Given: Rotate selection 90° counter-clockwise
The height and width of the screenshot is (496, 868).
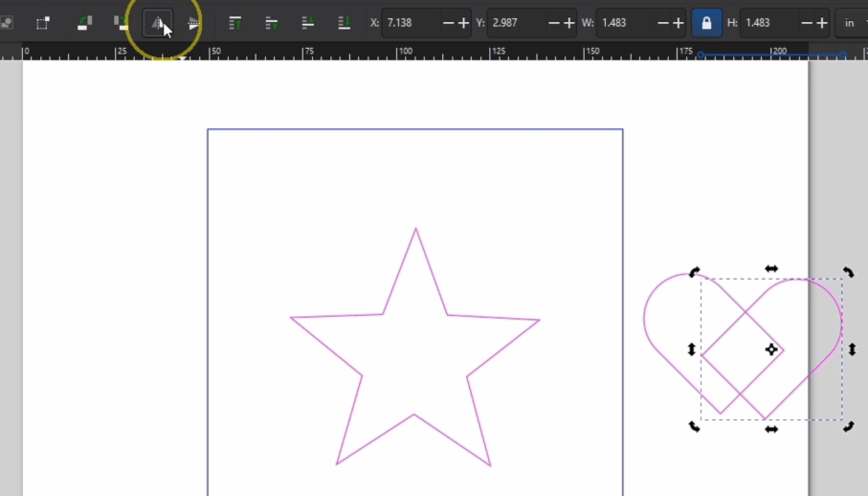Looking at the screenshot, I should (84, 22).
